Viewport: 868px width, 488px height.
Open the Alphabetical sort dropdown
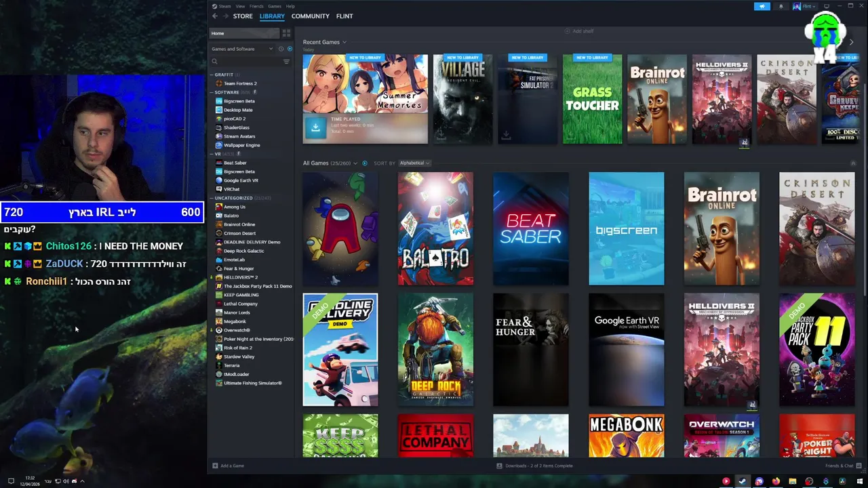[x=414, y=163]
